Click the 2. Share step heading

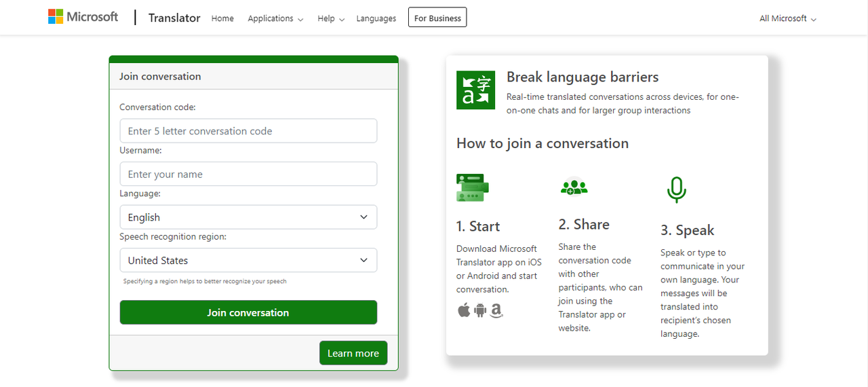(x=584, y=224)
